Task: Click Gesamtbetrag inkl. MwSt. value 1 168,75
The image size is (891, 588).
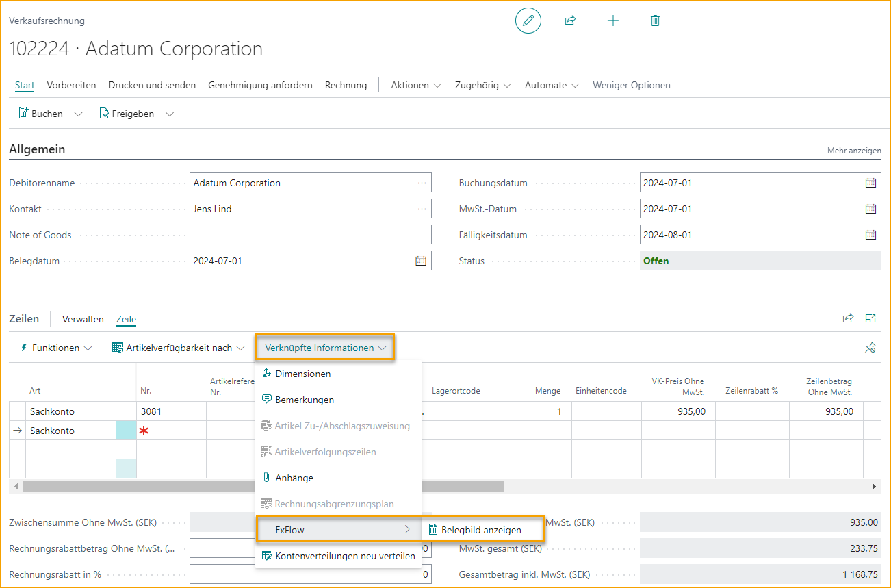Action: pos(760,574)
